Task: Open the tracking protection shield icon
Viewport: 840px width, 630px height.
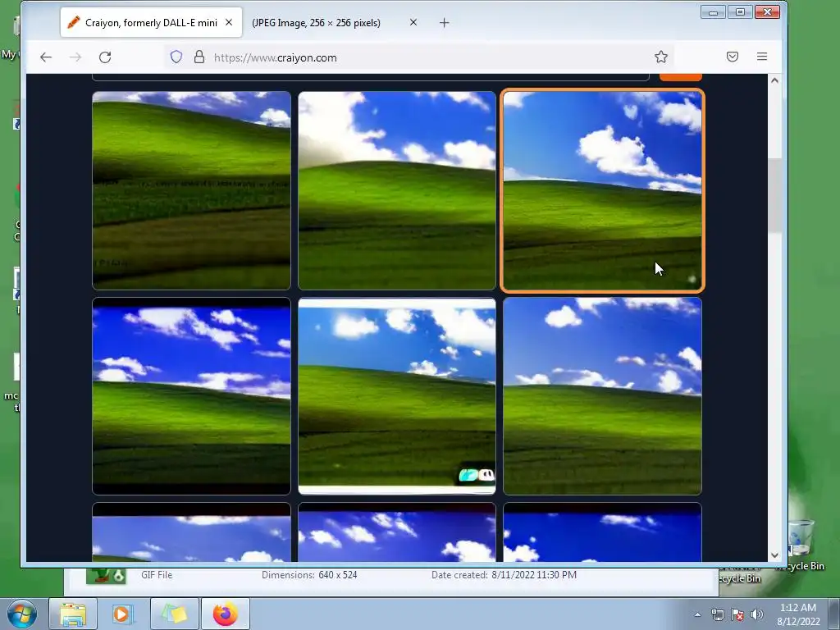Action: (176, 57)
